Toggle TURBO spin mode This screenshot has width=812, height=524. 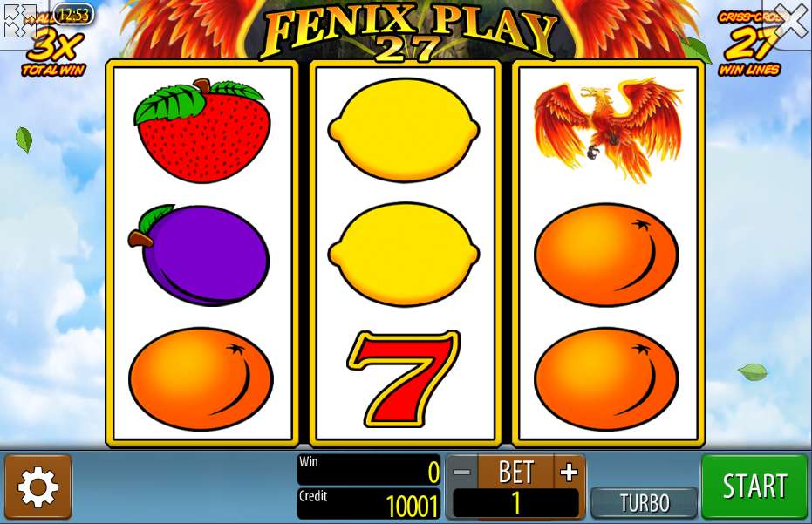(645, 502)
